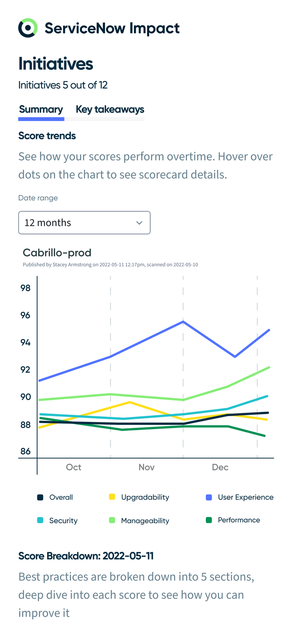The width and height of the screenshot is (292, 644).
Task: Open the Cabrillo-prod chart title
Action: click(57, 252)
